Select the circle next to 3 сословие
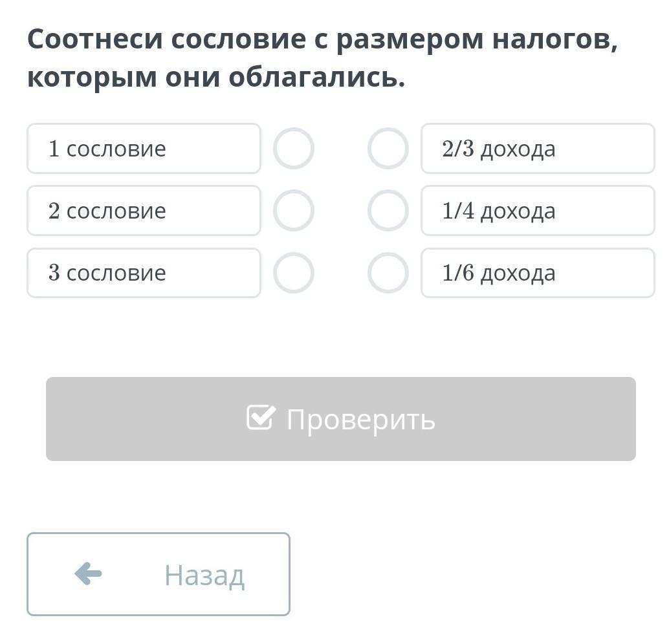The width and height of the screenshot is (669, 644). pyautogui.click(x=294, y=273)
